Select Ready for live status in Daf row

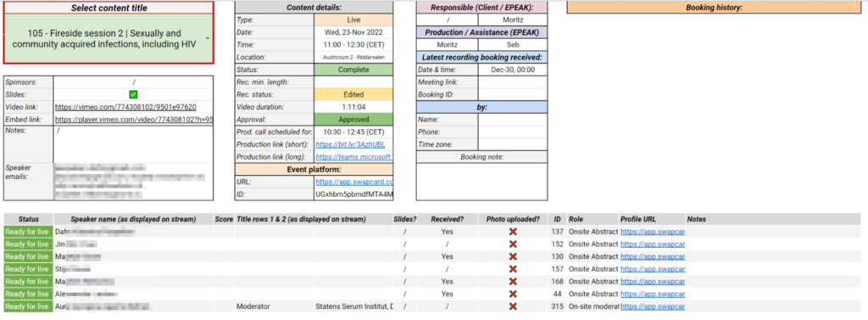28,232
